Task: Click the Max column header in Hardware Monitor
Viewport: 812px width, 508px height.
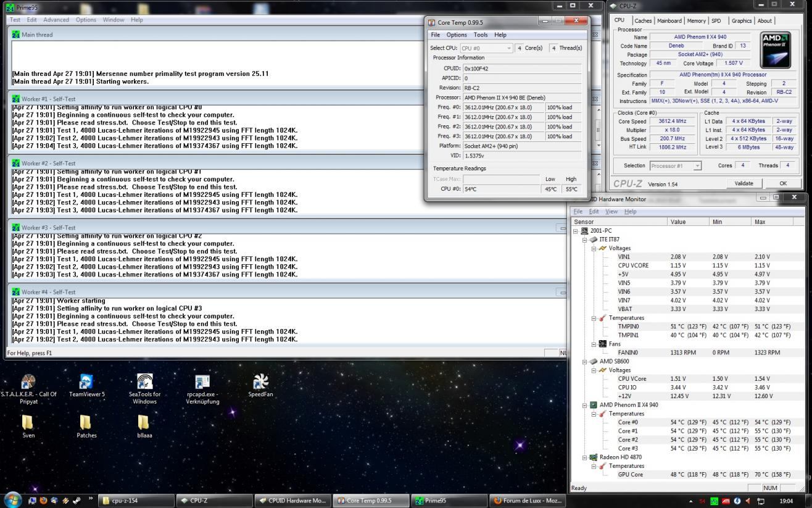Action: [772, 221]
